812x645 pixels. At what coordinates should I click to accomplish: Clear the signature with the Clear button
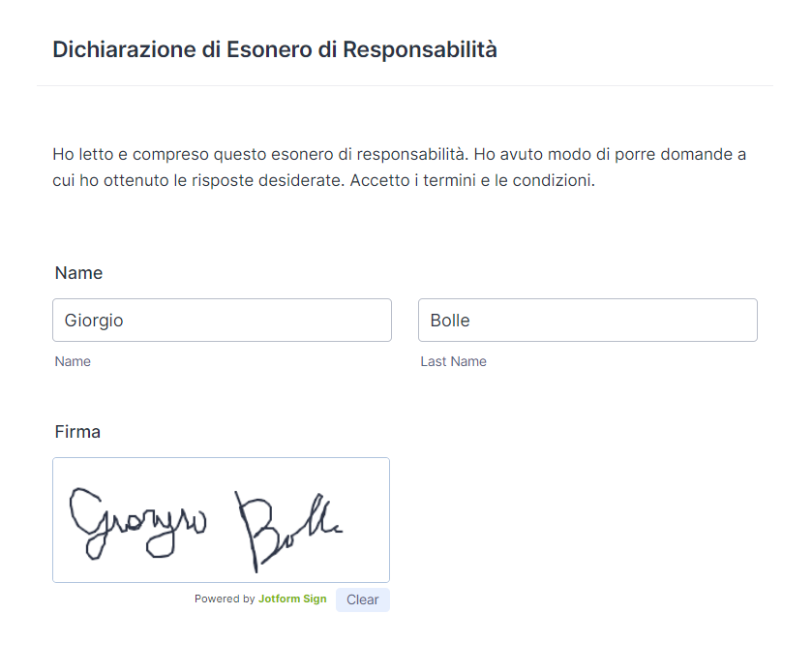point(362,599)
